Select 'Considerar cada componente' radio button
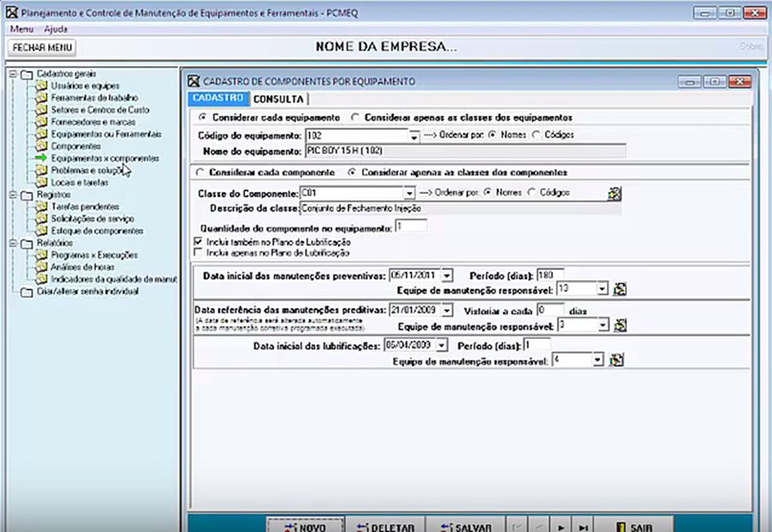The width and height of the screenshot is (772, 532). pyautogui.click(x=200, y=173)
